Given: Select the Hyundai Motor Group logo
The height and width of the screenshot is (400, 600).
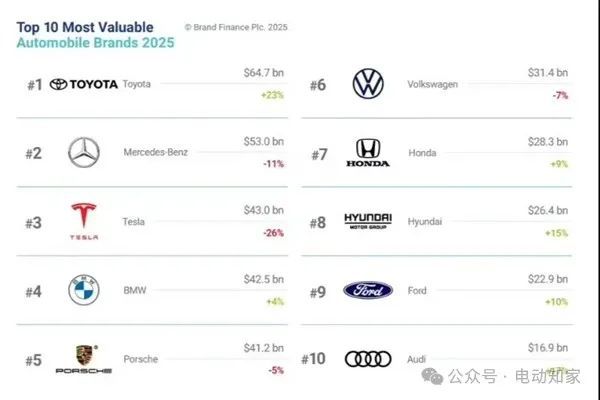Looking at the screenshot, I should click(x=368, y=221).
